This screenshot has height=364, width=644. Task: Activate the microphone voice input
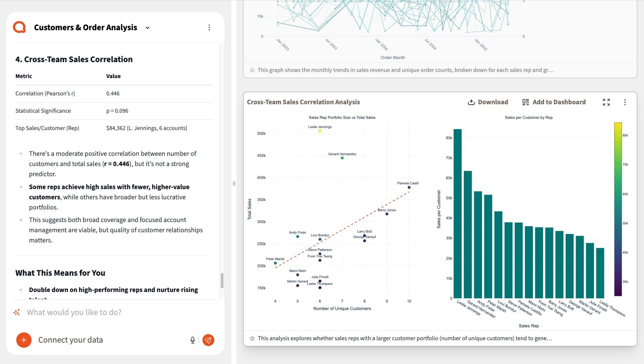click(193, 340)
